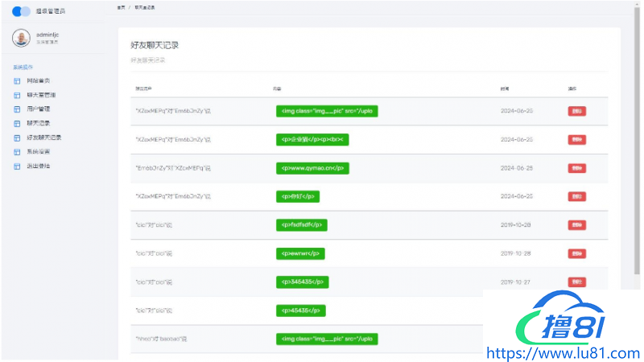644x362 pixels.
Task: Delete the row containing <p>企业猫</p>
Action: 576,140
